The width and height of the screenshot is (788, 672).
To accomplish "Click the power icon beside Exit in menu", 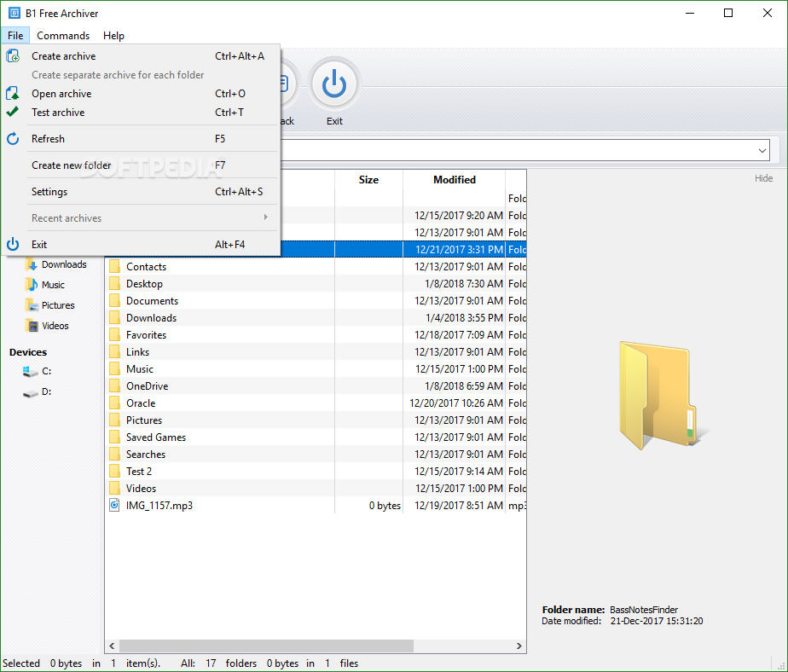I will (x=13, y=244).
